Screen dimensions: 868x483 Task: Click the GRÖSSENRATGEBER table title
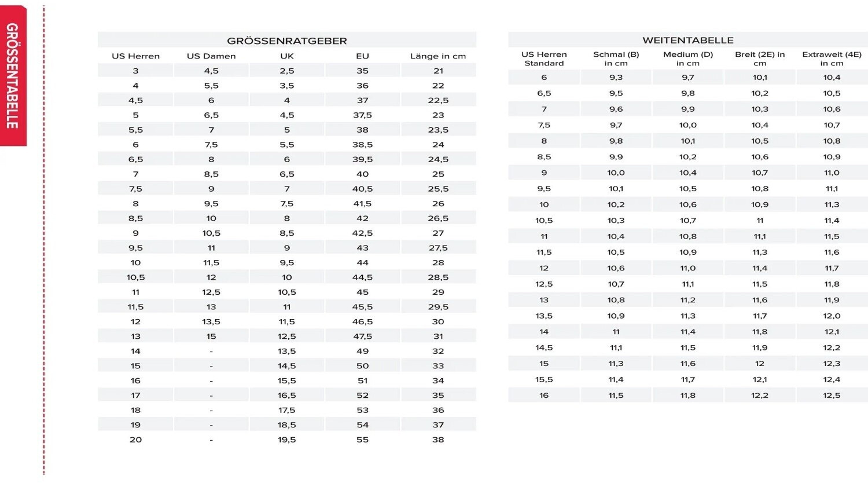point(287,41)
